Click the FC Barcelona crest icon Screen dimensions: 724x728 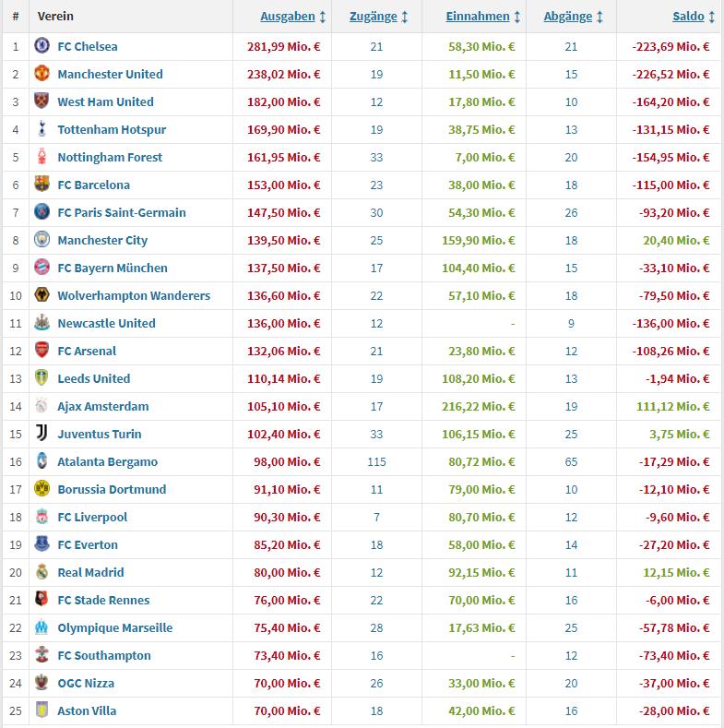[42, 185]
